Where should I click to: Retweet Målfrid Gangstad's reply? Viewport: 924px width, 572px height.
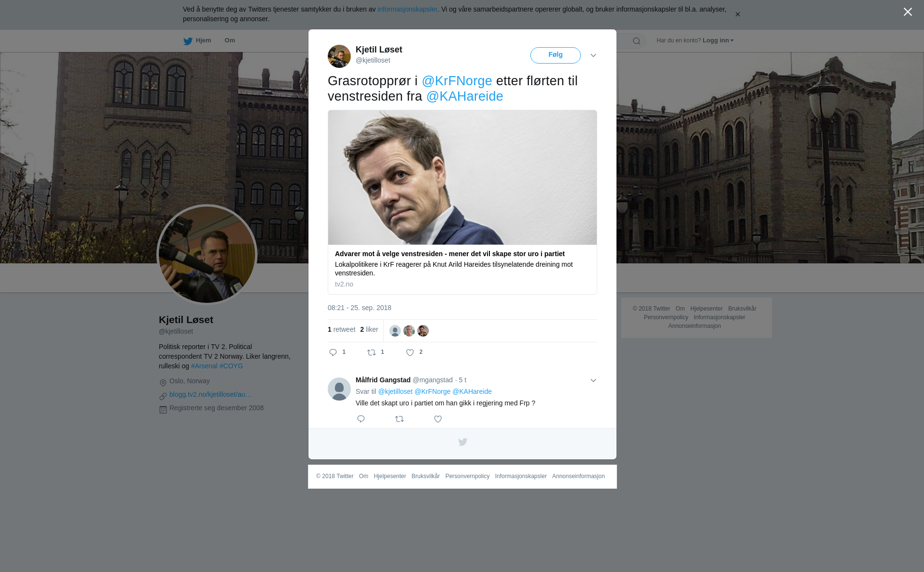coord(399,419)
